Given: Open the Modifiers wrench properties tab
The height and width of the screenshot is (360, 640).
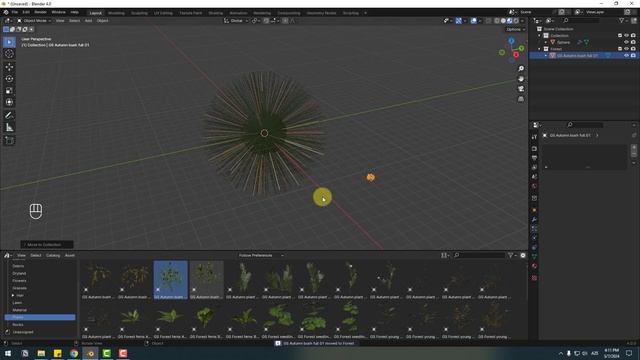Looking at the screenshot, I should 534,220.
